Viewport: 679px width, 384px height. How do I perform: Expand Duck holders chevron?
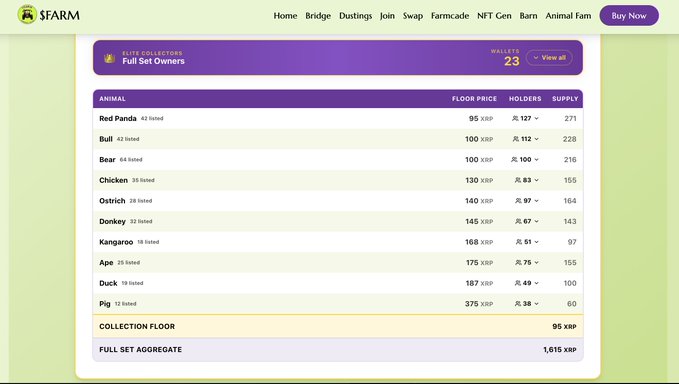coord(537,283)
